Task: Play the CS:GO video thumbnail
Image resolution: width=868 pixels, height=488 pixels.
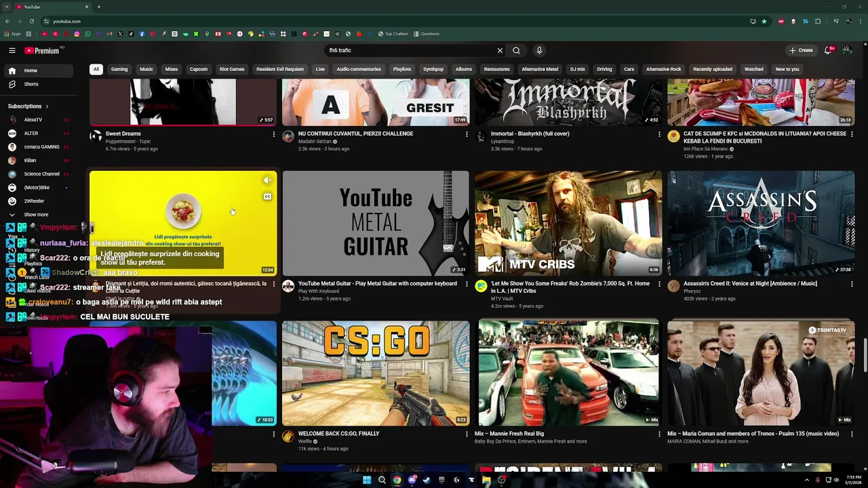Action: 376,373
